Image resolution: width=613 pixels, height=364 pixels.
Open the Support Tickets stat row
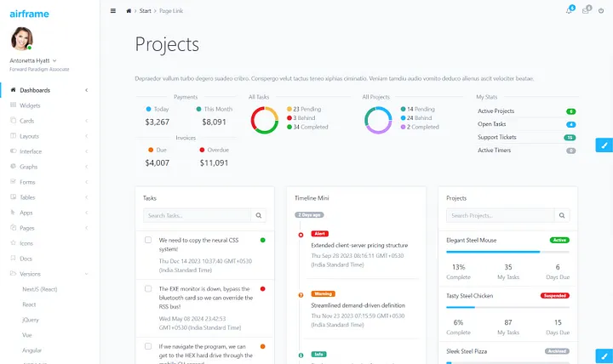527,137
